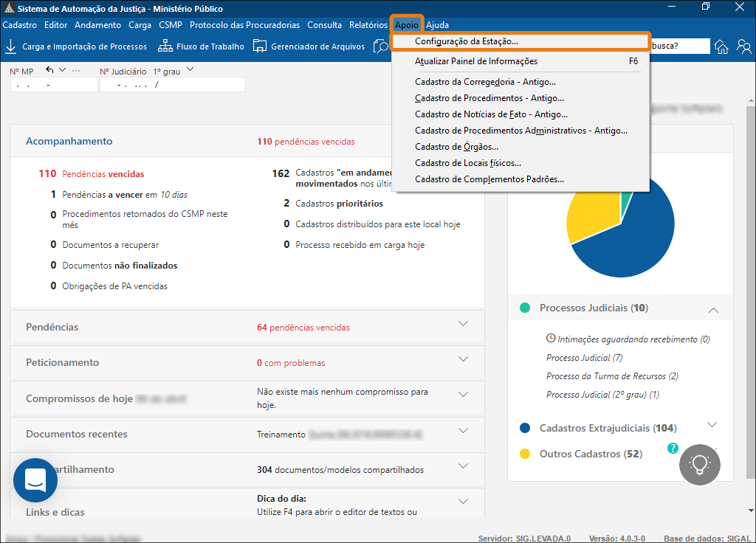
Task: Open the CSMP menu
Action: [171, 25]
